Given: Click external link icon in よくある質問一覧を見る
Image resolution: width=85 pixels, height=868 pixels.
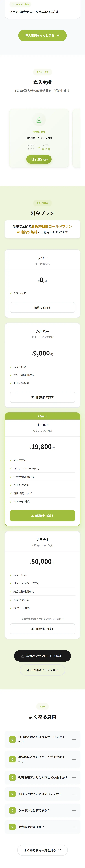Looking at the screenshot, I should [59, 850].
